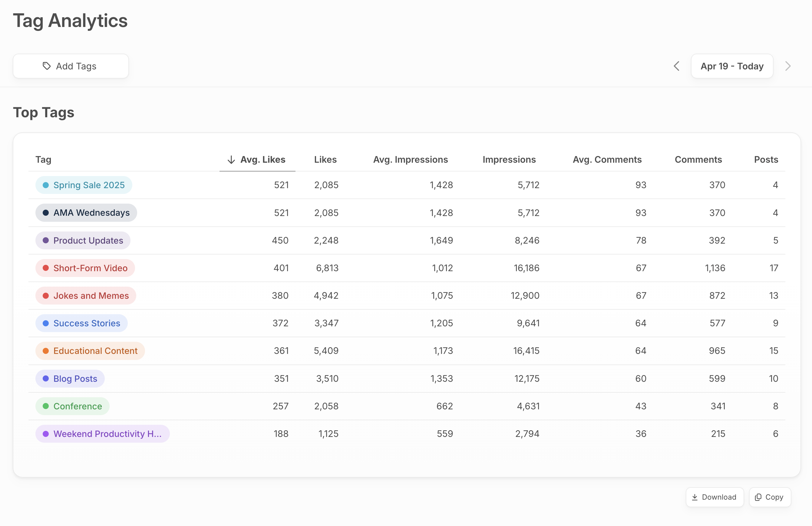Copy the Top Tags table
This screenshot has height=526, width=812.
770,497
